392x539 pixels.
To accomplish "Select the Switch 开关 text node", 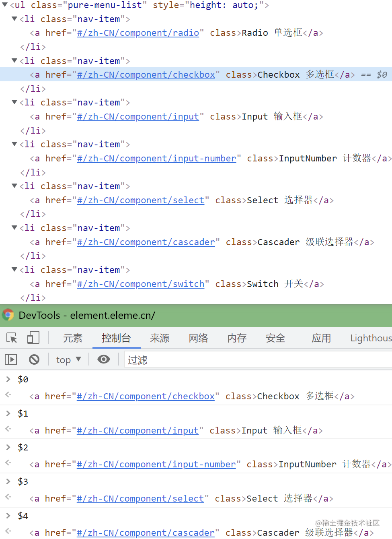I will [x=275, y=284].
